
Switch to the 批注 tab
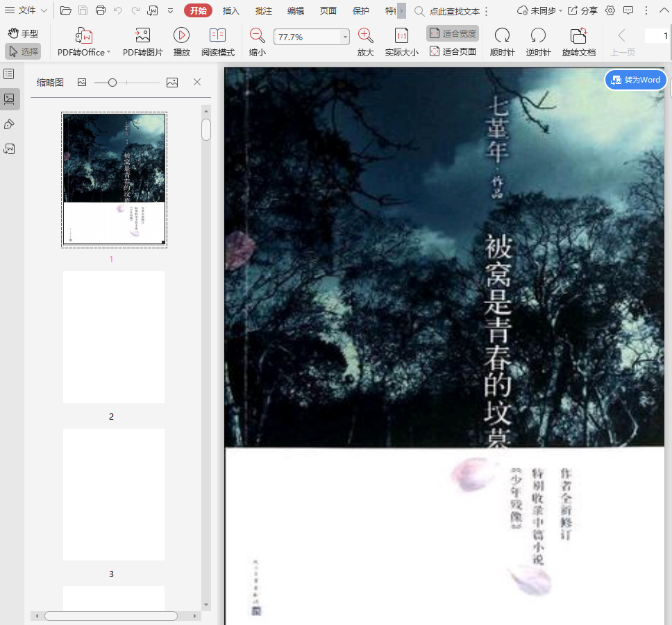[264, 10]
